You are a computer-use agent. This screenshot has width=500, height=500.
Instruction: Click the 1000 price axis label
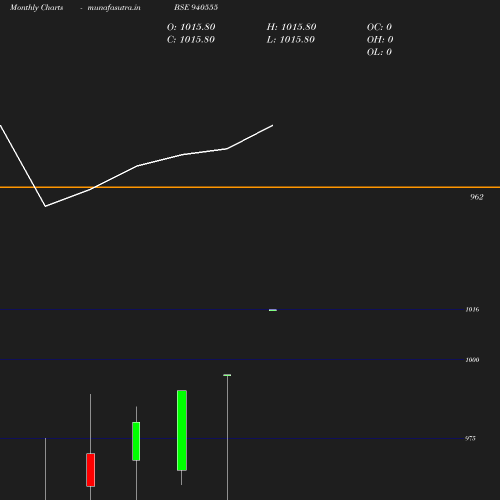(x=472, y=360)
